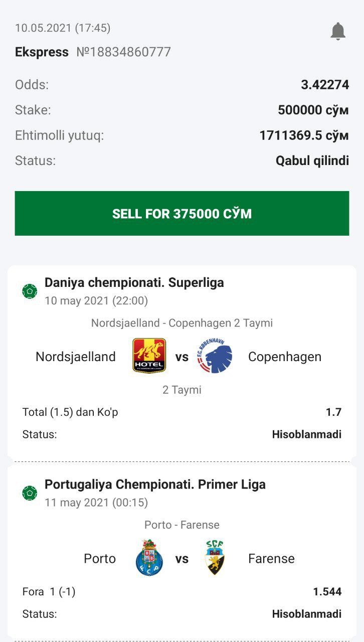The image size is (364, 642).
Task: Tap the Farense club crest
Action: click(215, 558)
